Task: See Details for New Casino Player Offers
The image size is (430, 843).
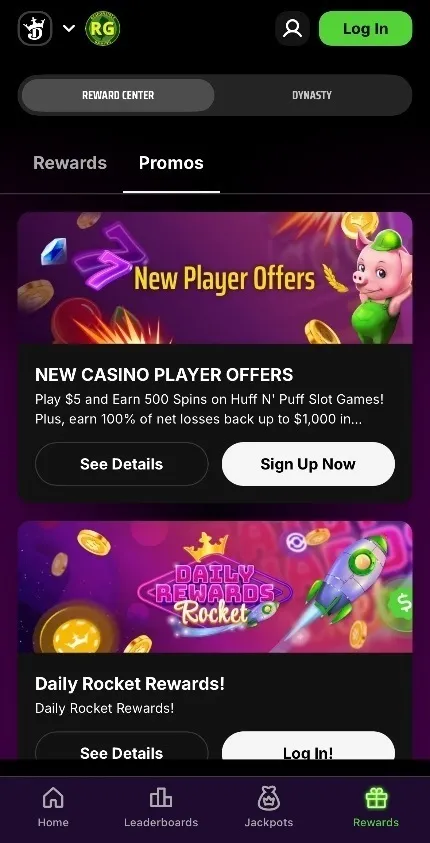Action: 121,464
